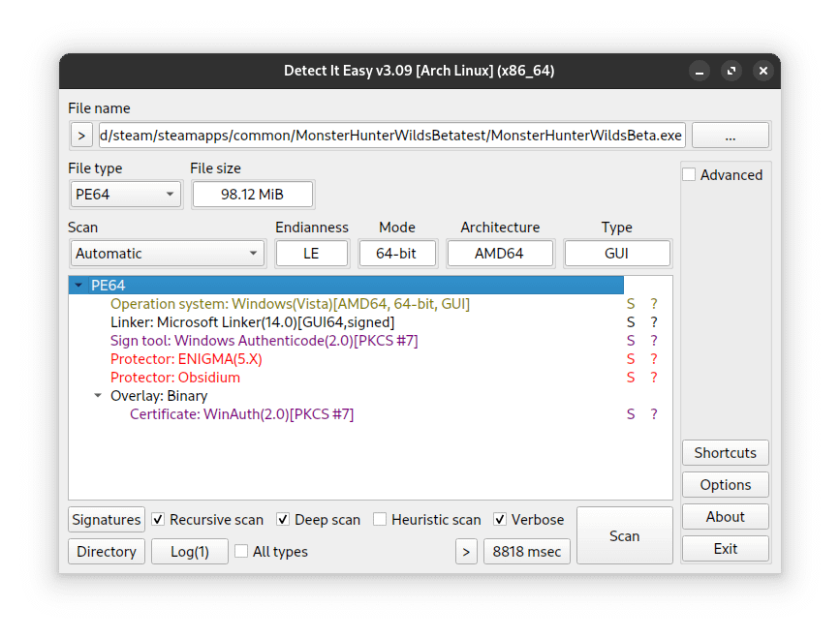Screen dimensions: 840x638
Task: Click the large Scan button
Action: point(625,535)
